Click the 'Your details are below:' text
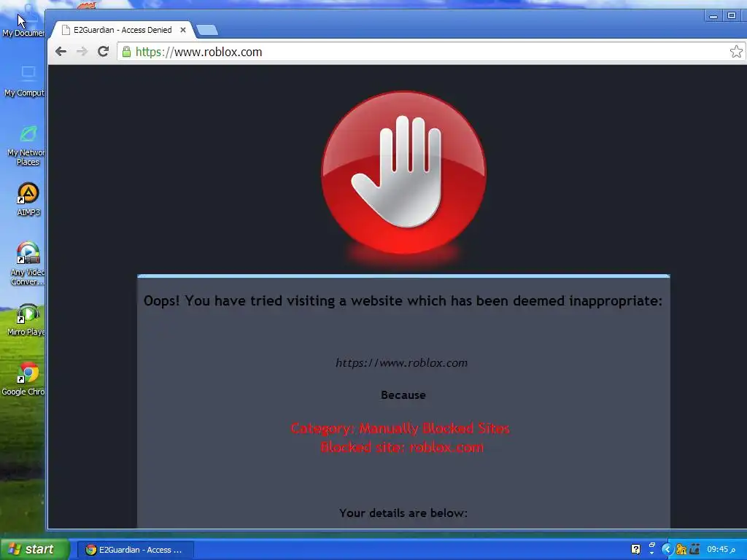747x560 pixels. click(403, 513)
